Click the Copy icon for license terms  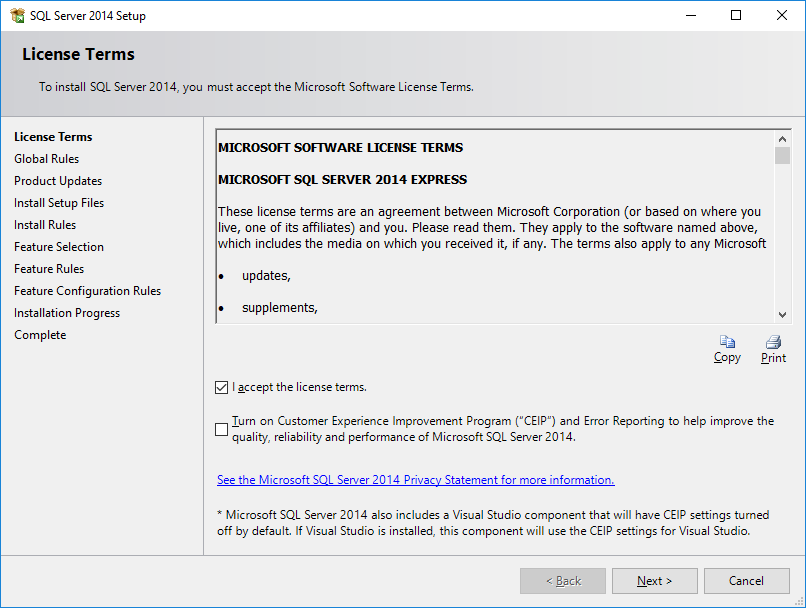tap(727, 343)
